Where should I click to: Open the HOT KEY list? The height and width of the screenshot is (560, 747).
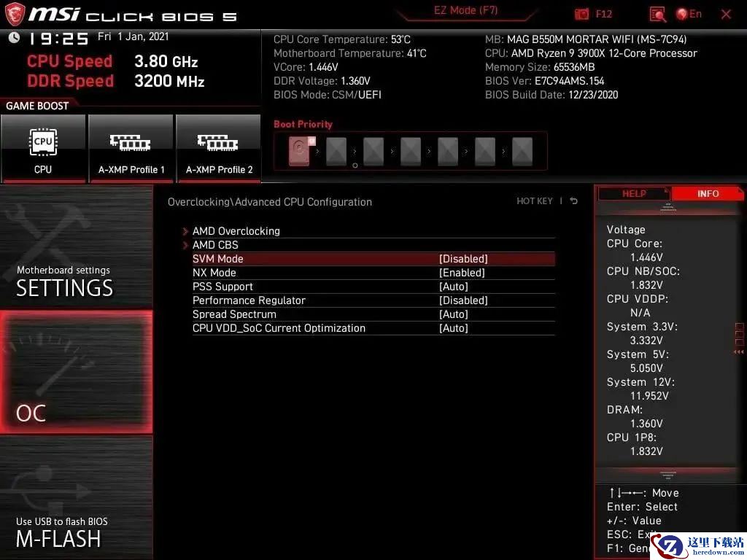click(x=535, y=201)
